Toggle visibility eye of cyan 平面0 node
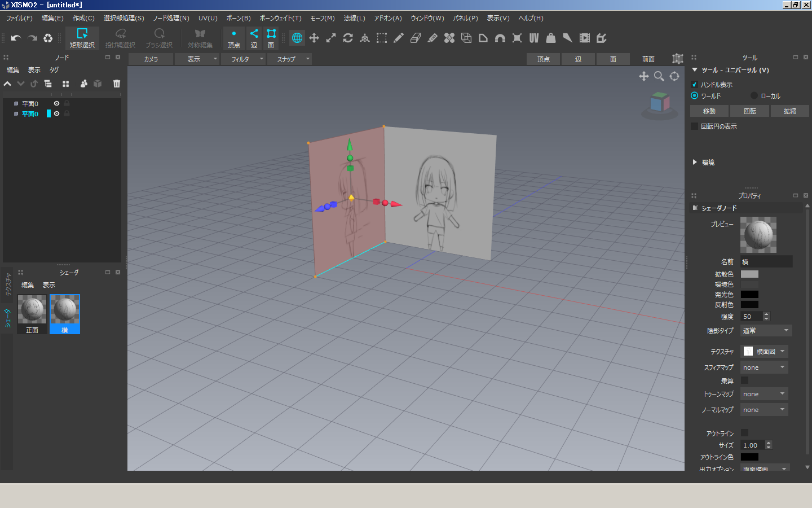812x508 pixels. pyautogui.click(x=56, y=113)
